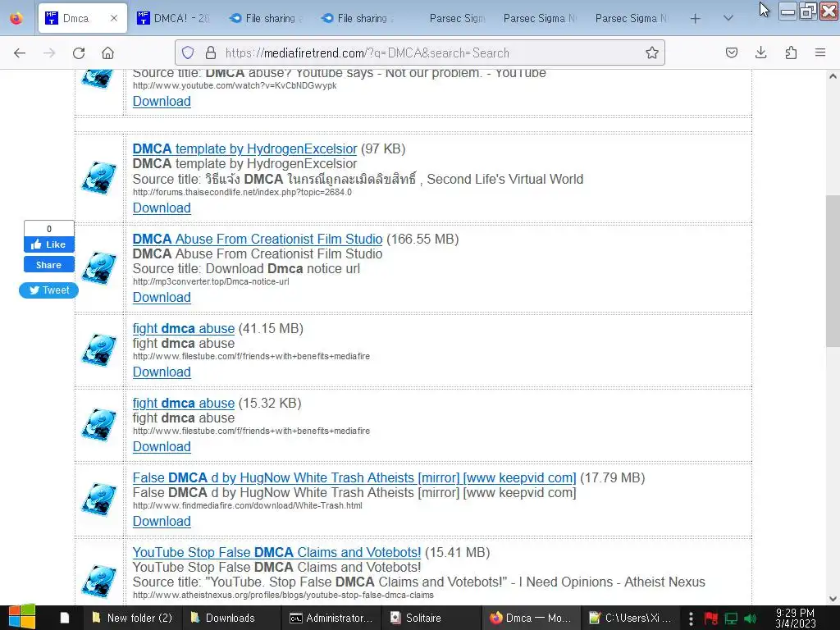
Task: Click the tracking protection shield icon
Action: click(188, 52)
